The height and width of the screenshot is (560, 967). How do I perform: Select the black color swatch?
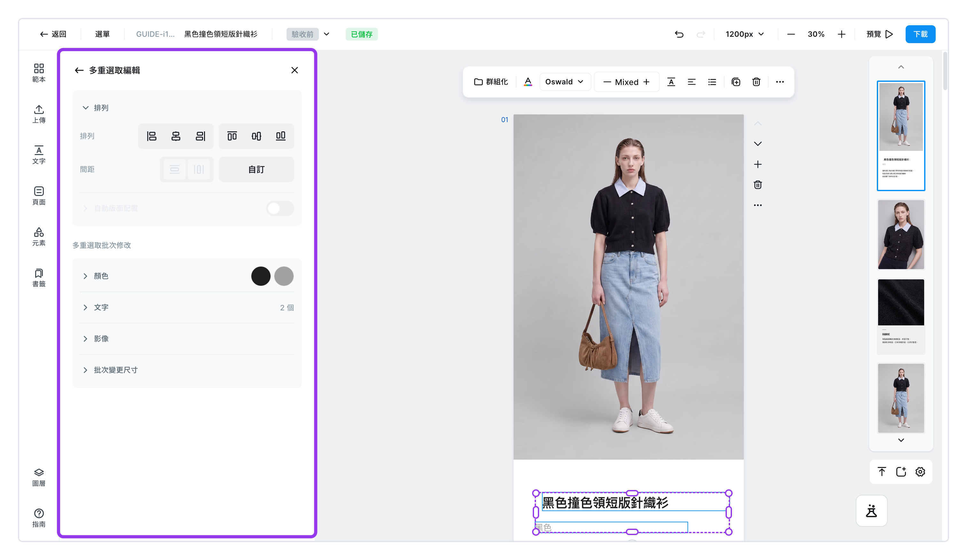[261, 276]
